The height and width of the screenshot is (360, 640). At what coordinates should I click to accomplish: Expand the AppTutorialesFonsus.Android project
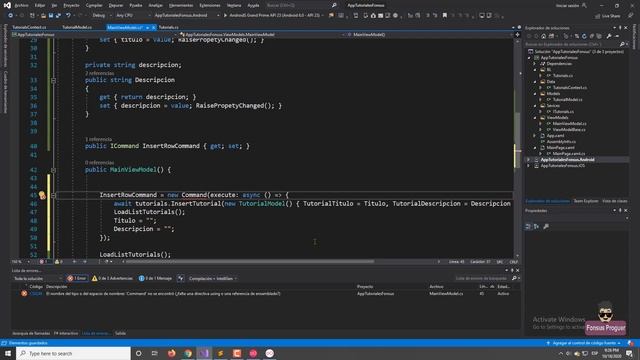click(529, 160)
